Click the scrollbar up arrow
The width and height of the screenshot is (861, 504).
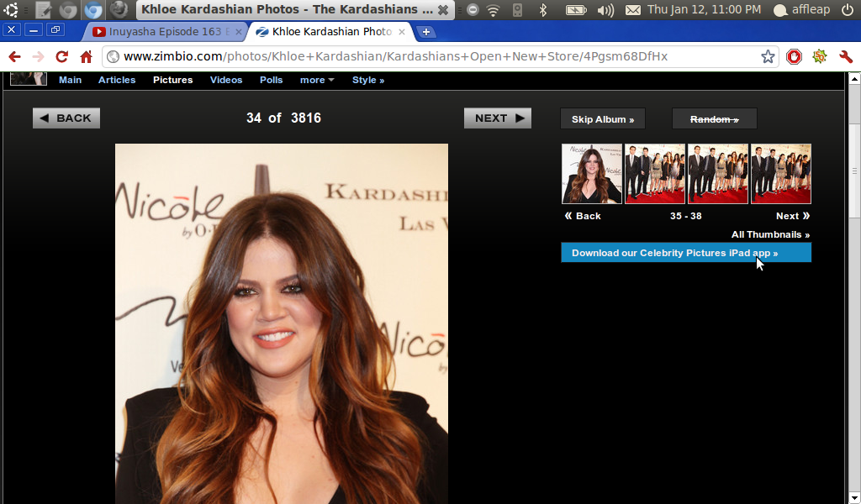click(x=854, y=79)
